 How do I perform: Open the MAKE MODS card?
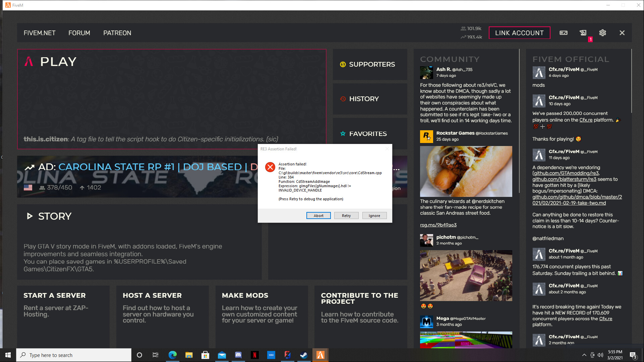coord(261,316)
